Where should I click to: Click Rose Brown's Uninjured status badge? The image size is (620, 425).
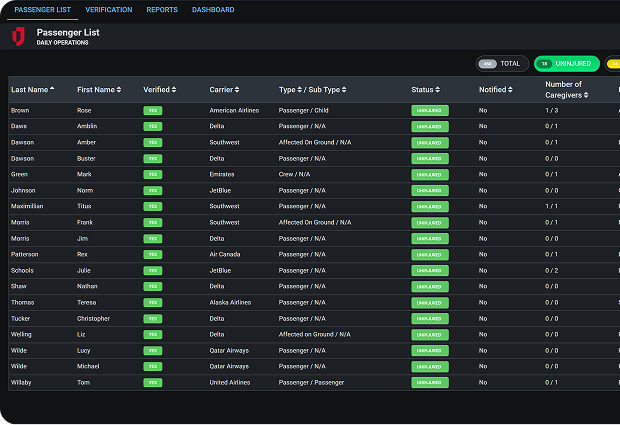coord(430,110)
